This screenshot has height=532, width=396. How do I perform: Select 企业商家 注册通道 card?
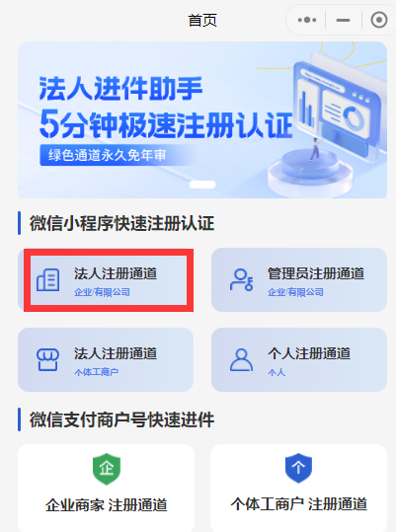click(x=107, y=488)
